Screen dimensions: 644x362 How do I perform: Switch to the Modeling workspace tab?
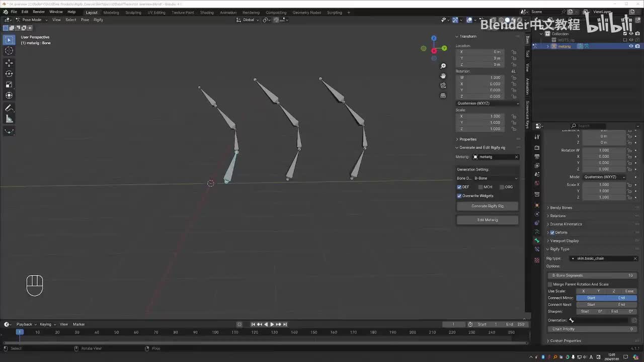click(111, 13)
